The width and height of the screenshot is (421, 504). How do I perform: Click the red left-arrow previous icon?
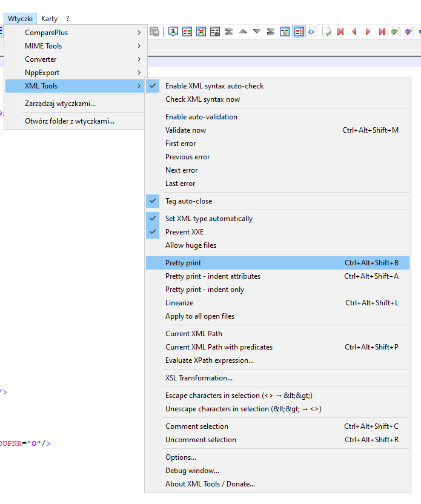(354, 31)
